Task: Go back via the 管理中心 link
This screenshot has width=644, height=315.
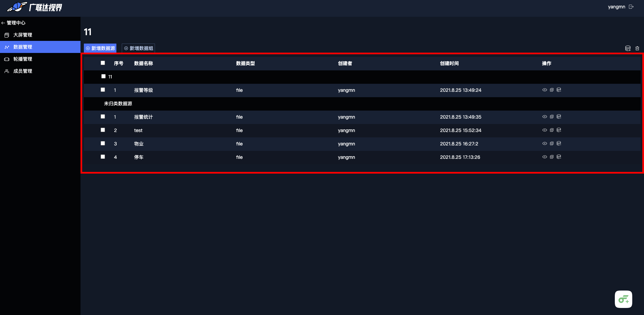Action: 13,23
